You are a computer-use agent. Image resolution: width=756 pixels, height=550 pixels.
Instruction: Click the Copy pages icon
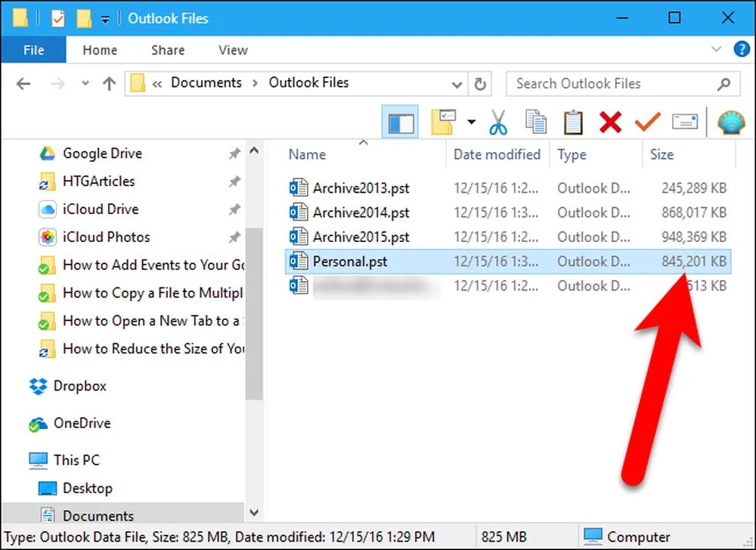click(536, 122)
